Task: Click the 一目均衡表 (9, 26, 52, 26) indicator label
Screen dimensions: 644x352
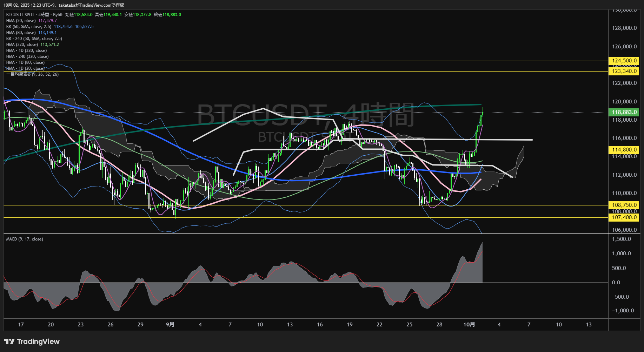Action: [x=32, y=74]
